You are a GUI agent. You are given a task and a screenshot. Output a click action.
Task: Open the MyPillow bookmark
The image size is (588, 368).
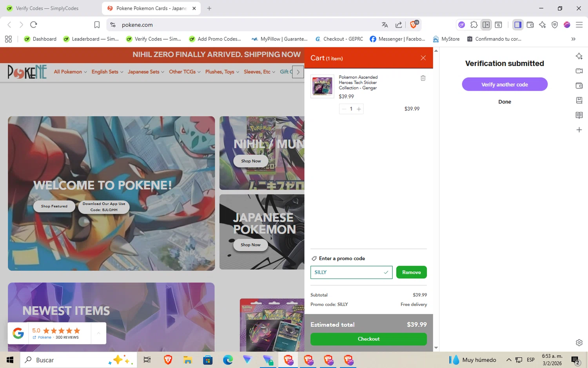coord(280,39)
